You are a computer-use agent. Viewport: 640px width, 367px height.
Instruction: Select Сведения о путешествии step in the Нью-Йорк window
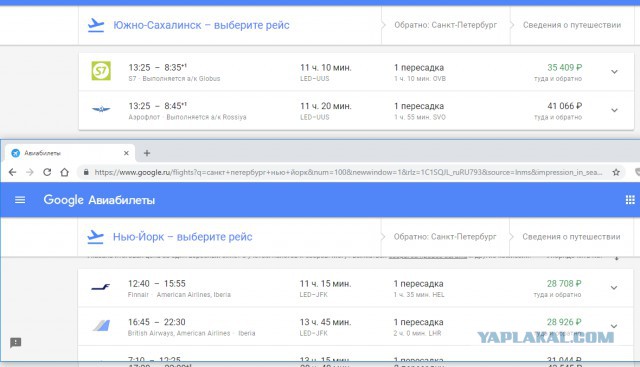tap(571, 237)
